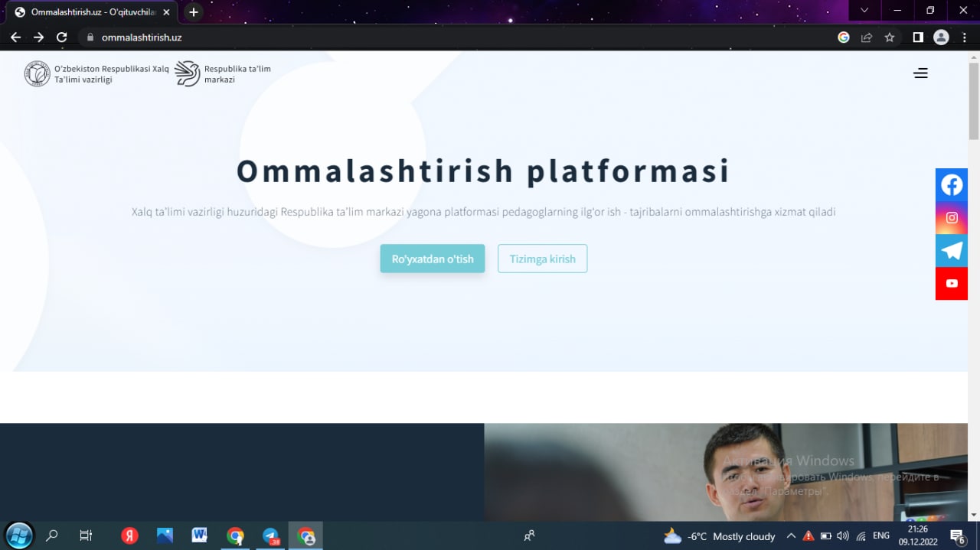Expand the hidden icons tray arrow
This screenshot has width=980, height=550.
coord(792,535)
